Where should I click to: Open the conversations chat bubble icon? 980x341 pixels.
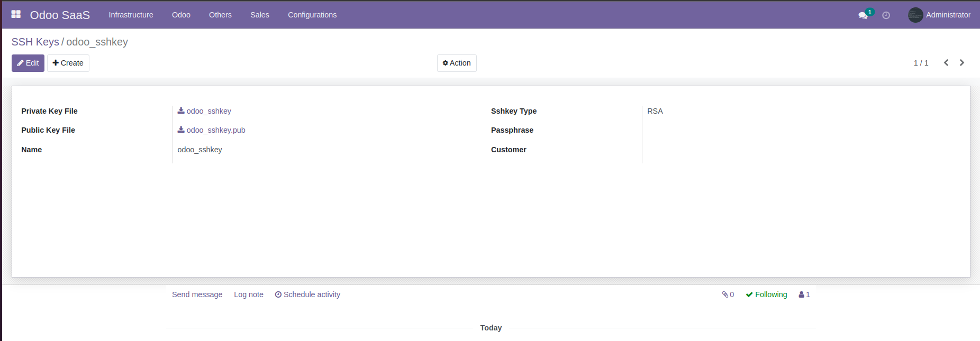863,15
